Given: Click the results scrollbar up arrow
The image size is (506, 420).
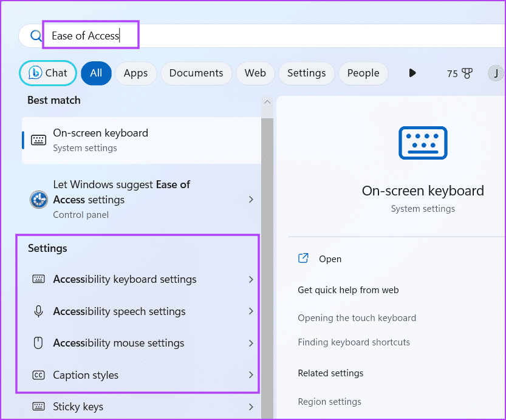Looking at the screenshot, I should coord(267,102).
